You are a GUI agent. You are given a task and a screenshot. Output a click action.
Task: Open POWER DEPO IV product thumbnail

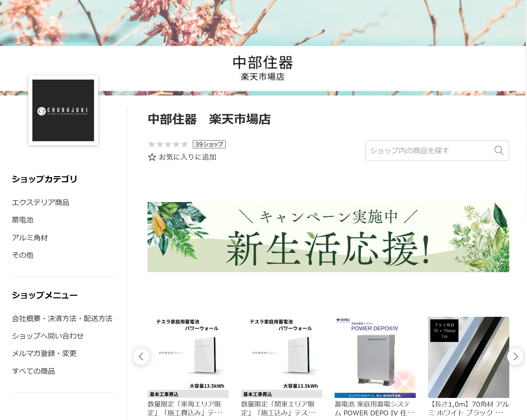[x=375, y=357]
